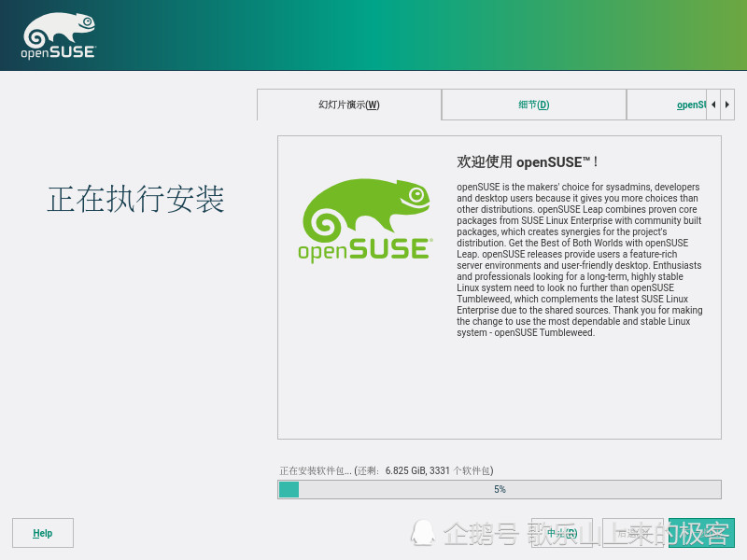Click the 正在执行安装 title text
747x560 pixels.
(x=135, y=199)
